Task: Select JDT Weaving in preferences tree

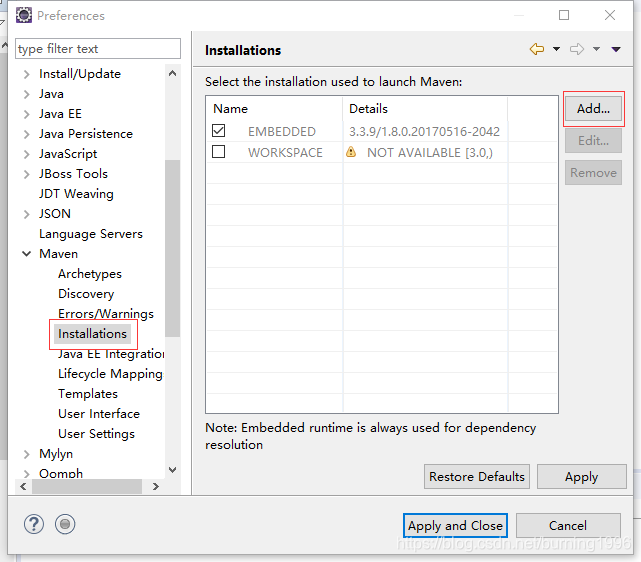Action: [x=76, y=194]
